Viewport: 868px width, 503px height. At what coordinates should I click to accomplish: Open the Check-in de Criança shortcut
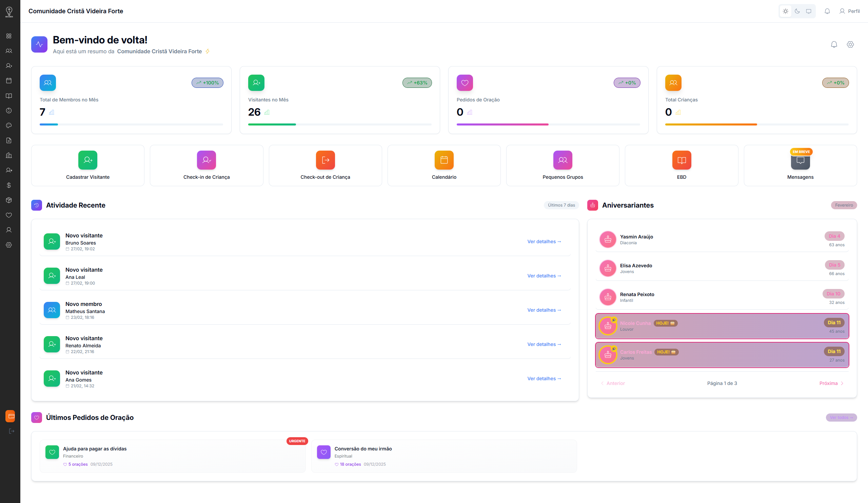(x=206, y=166)
